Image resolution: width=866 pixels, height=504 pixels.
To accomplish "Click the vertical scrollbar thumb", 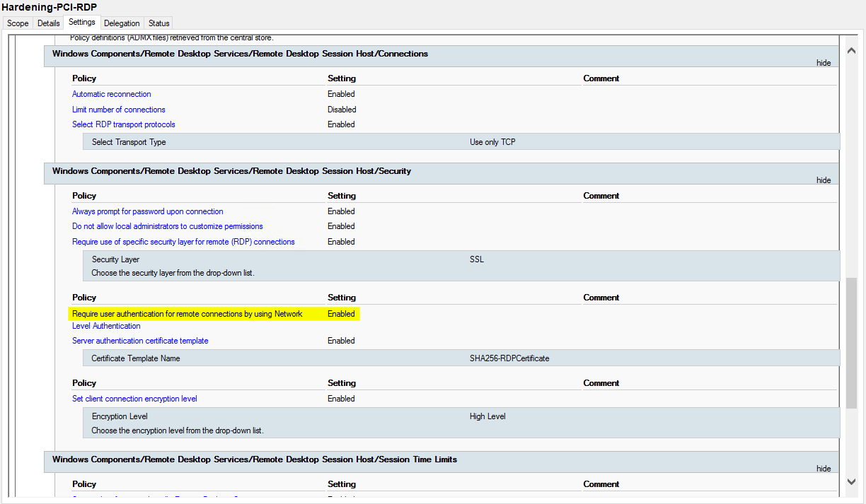I will pos(851,343).
